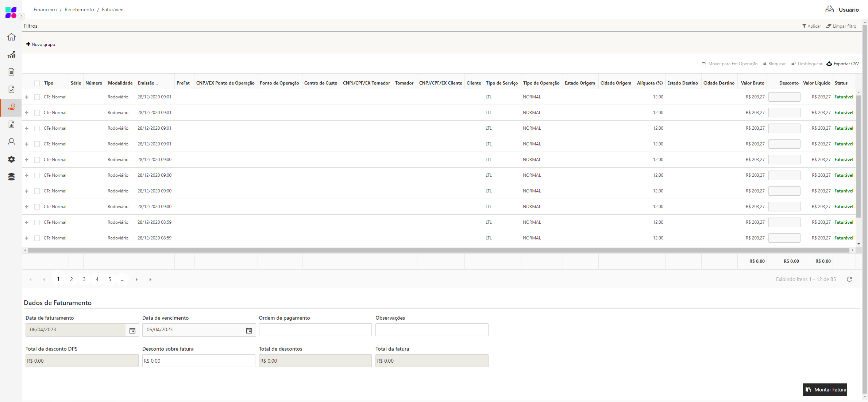Image resolution: width=868 pixels, height=402 pixels.
Task: Click the Montar Fatura button
Action: click(x=825, y=390)
